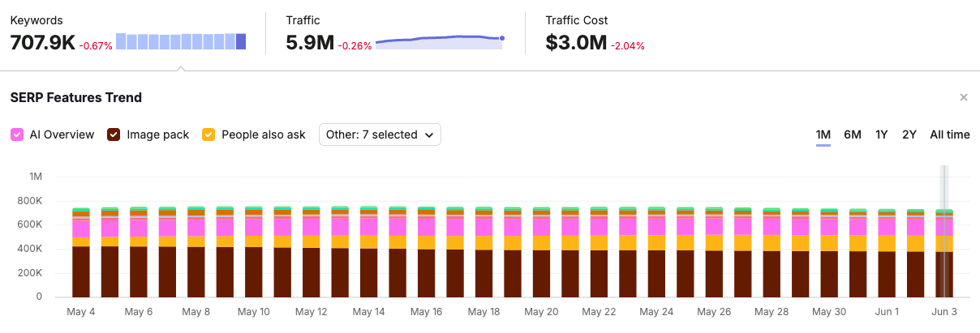This screenshot has height=333, width=980.
Task: Click the -0.26% traffic change
Action: tap(355, 45)
